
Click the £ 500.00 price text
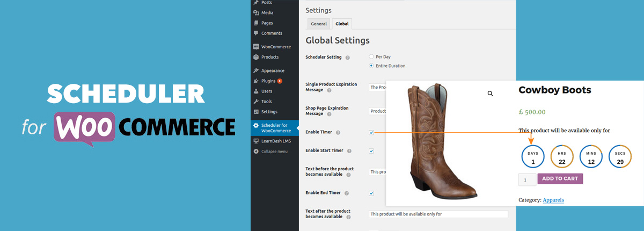(x=532, y=112)
